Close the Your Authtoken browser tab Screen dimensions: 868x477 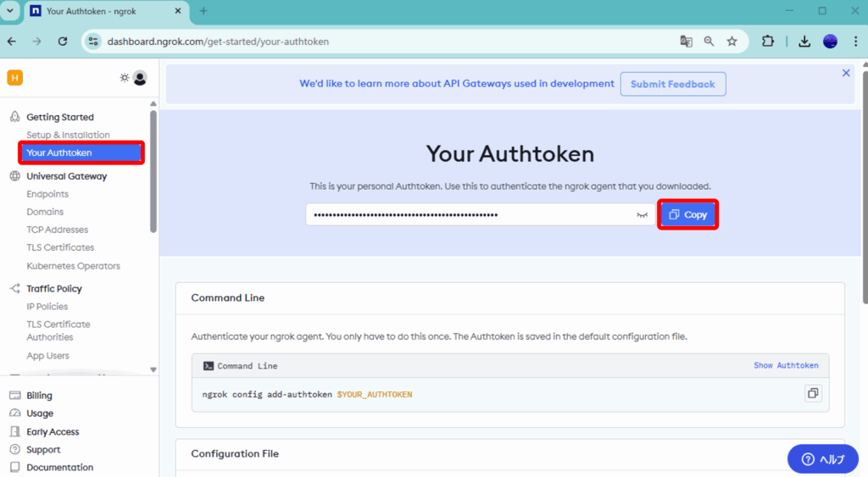coord(178,11)
